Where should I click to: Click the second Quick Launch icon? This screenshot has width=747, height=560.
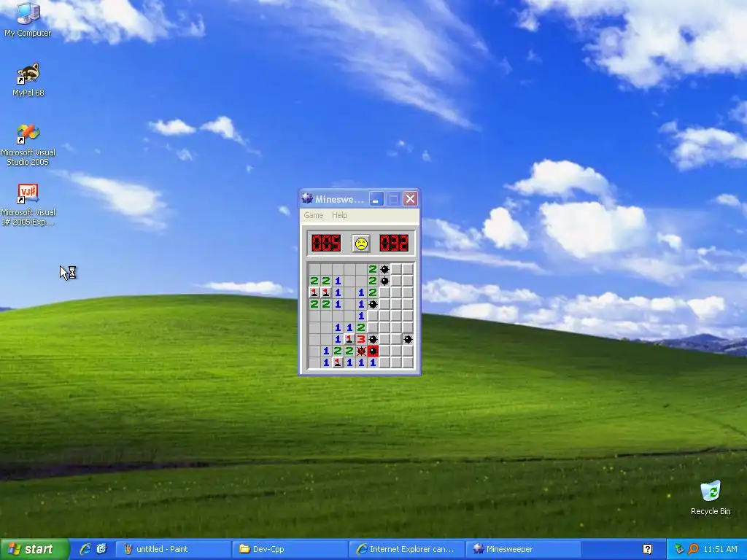pyautogui.click(x=101, y=549)
